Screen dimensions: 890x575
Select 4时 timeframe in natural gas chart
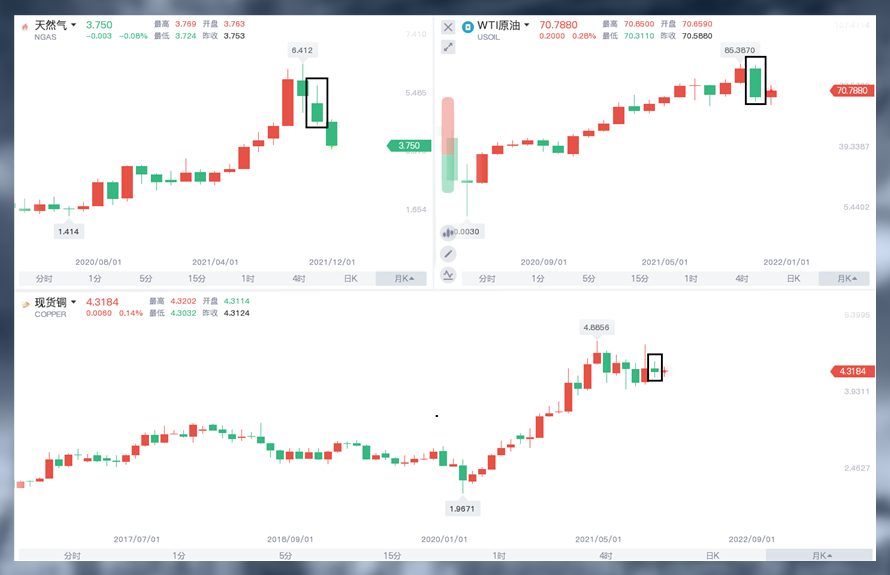299,279
